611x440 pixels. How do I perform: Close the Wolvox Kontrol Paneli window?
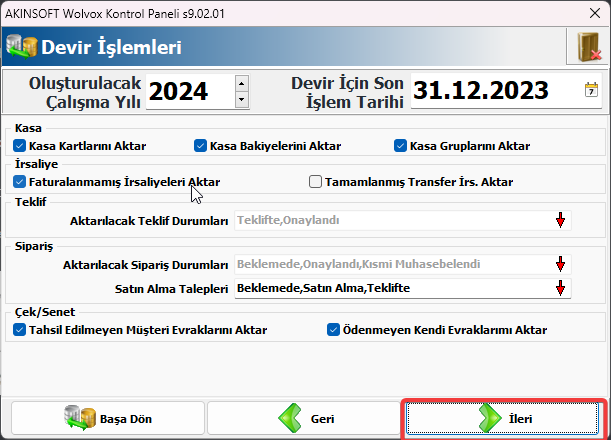click(595, 13)
